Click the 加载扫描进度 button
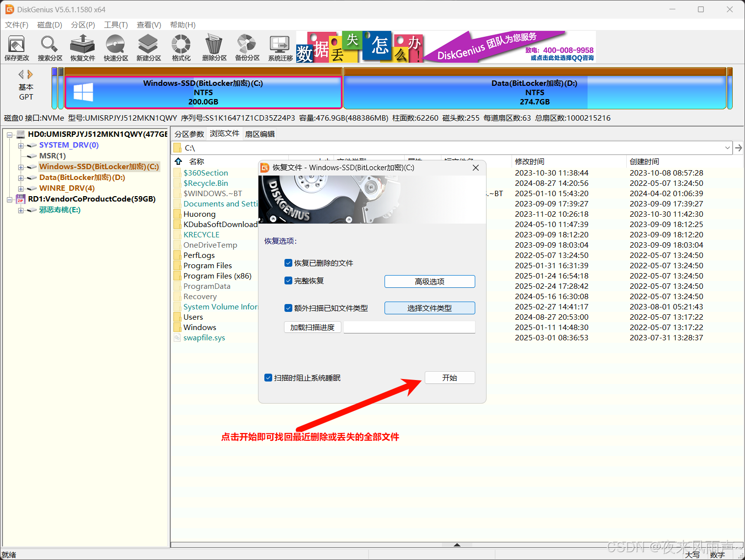 312,327
